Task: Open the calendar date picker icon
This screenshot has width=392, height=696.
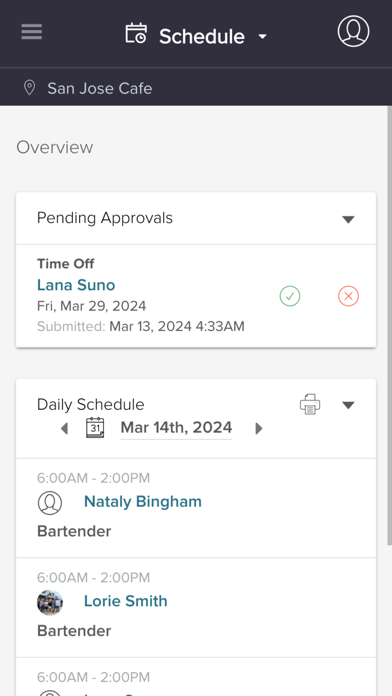Action: click(95, 428)
